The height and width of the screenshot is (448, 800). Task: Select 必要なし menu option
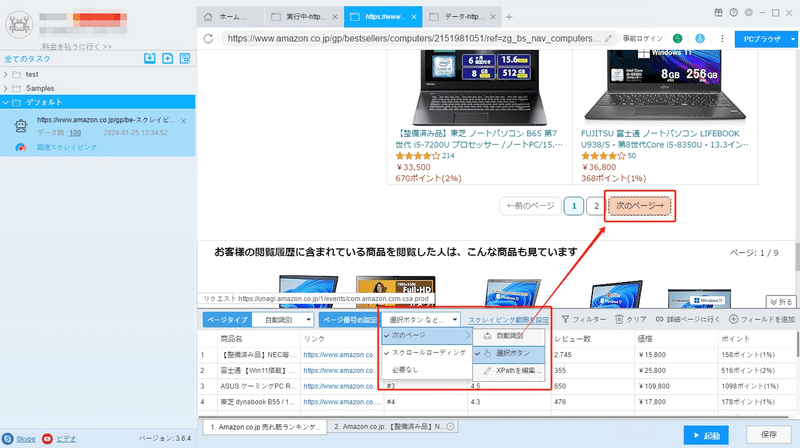click(427, 370)
